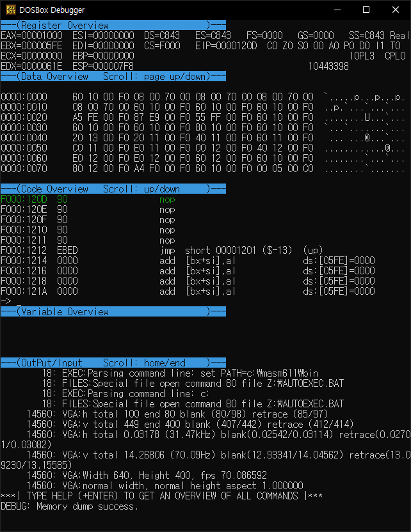The height and width of the screenshot is (532, 411).
Task: Click the IOPL3 flag text
Action: pos(362,56)
